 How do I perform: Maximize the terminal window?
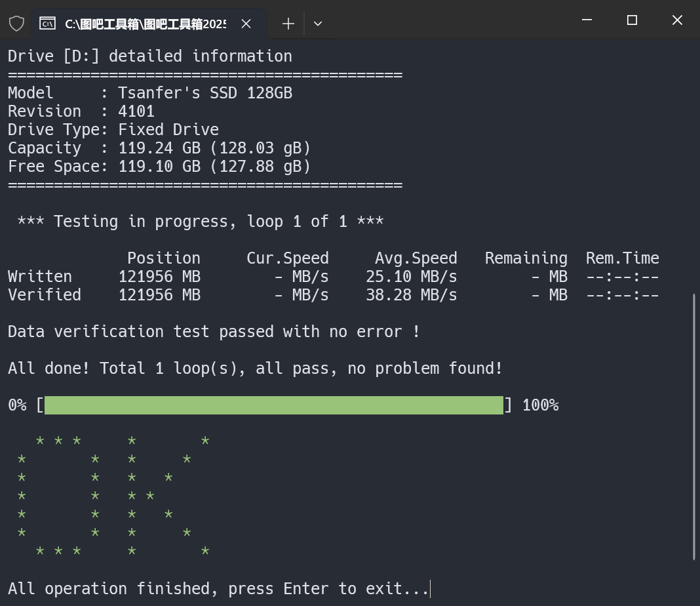pyautogui.click(x=632, y=20)
